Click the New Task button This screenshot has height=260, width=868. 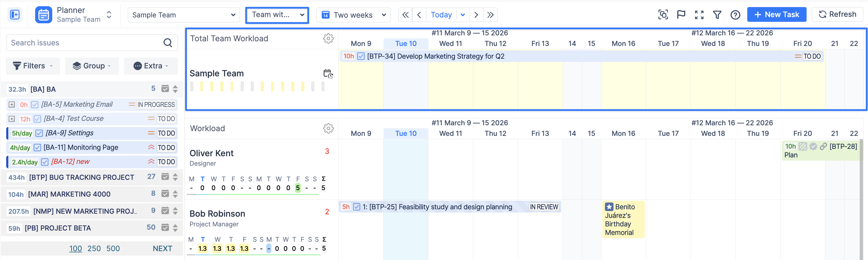(776, 14)
